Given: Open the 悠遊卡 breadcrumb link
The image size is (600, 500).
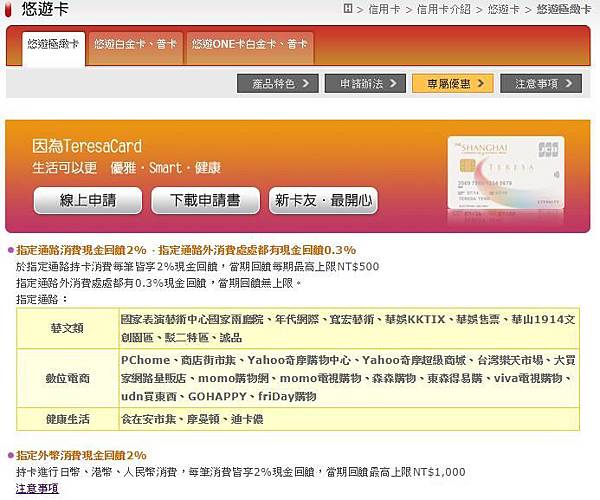Looking at the screenshot, I should coord(503,9).
